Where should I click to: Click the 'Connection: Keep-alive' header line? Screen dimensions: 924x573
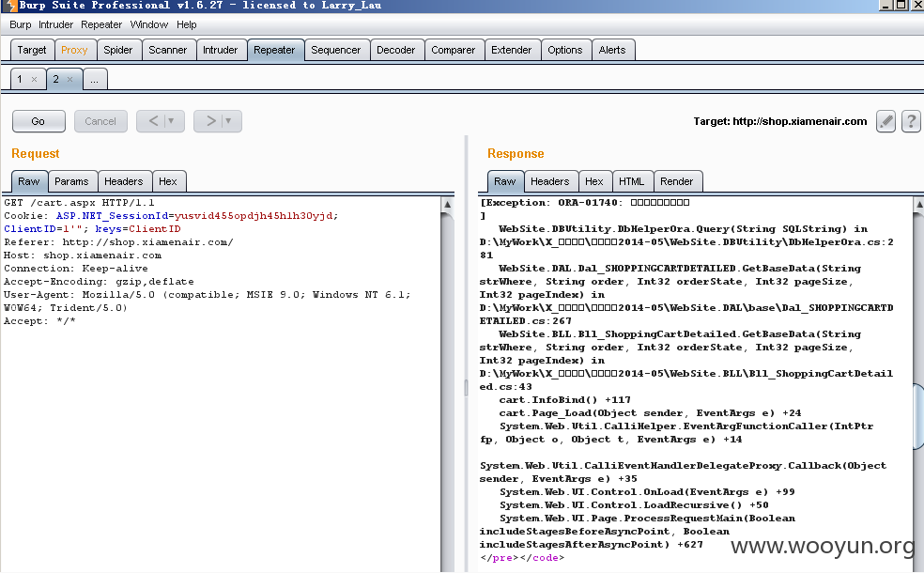(x=75, y=269)
